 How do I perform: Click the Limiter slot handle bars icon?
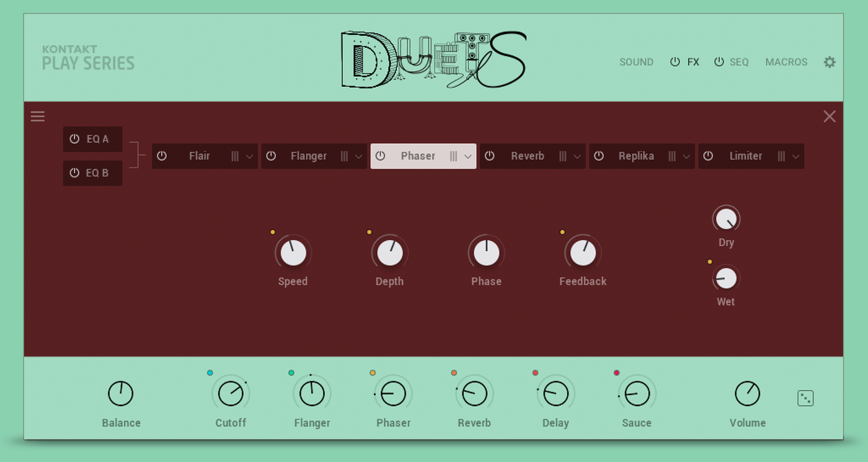coord(781,156)
